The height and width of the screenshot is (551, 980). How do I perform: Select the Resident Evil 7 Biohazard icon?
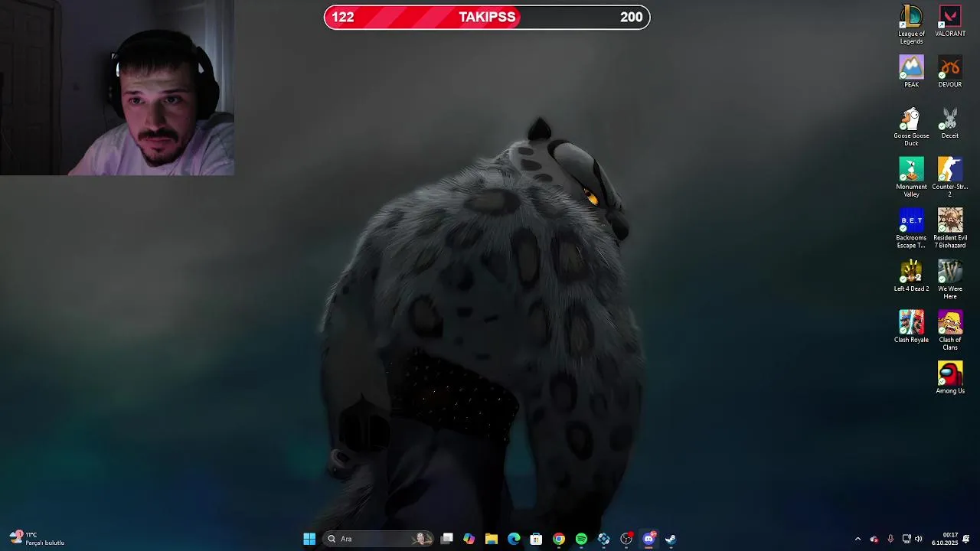(949, 229)
